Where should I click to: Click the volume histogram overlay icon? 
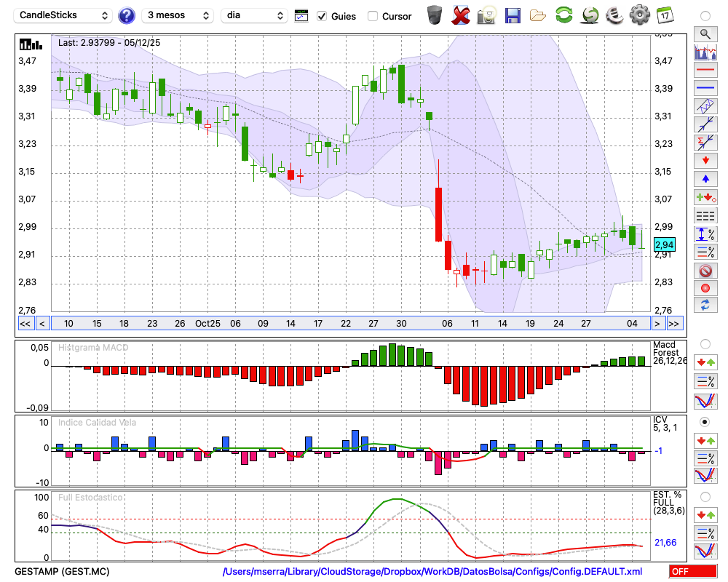pos(705,52)
